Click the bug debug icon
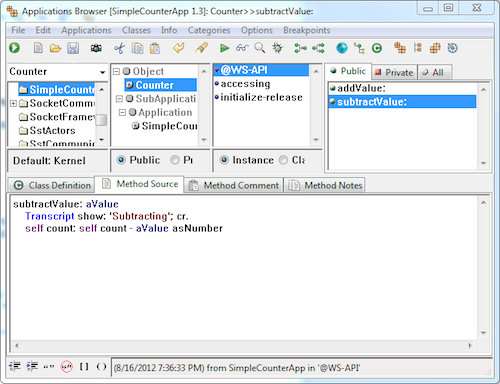 (x=277, y=48)
